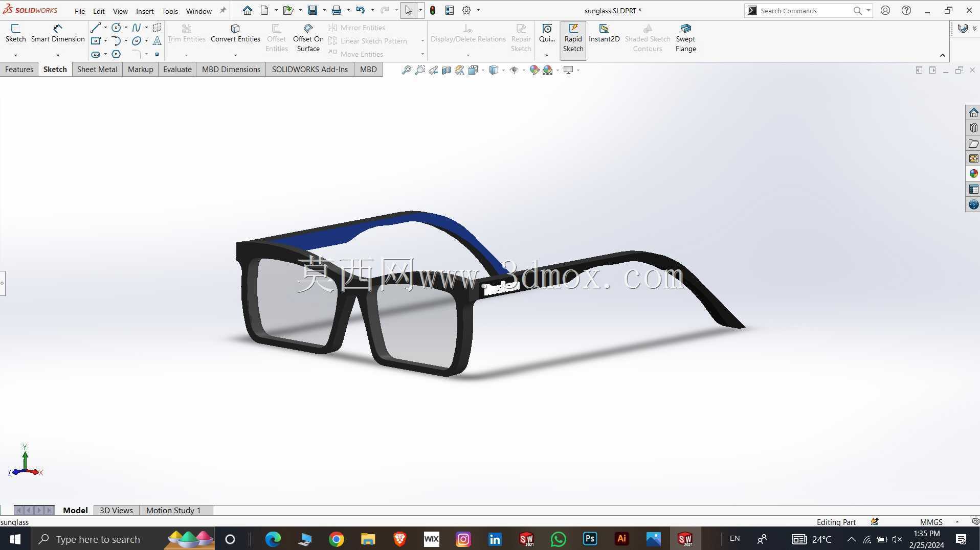This screenshot has width=980, height=550.
Task: Click Offset On Surface tool
Action: (308, 38)
